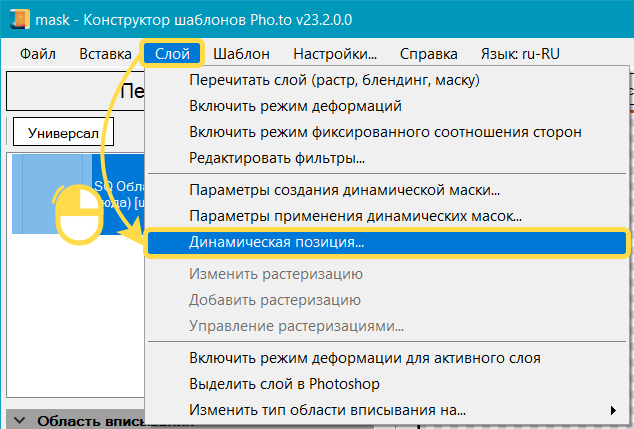Open the Шаблон menu
This screenshot has width=634, height=429.
[240, 54]
